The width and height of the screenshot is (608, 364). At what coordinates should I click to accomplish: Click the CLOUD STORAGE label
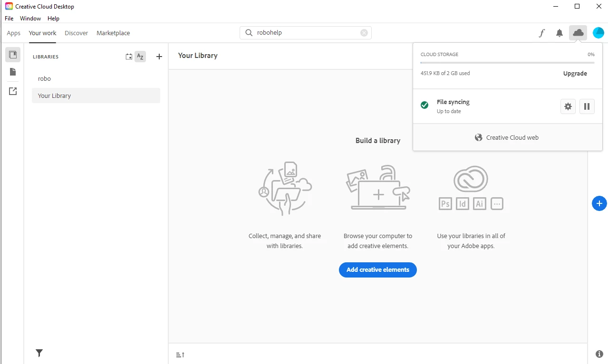(440, 55)
